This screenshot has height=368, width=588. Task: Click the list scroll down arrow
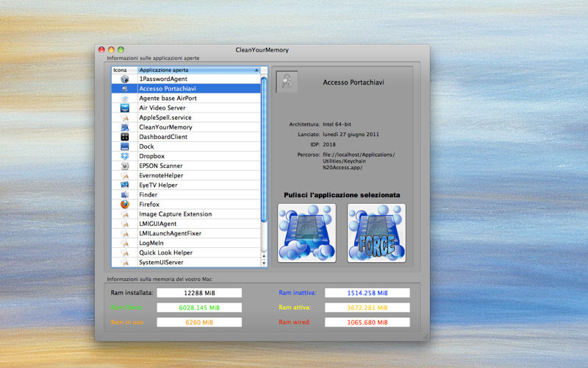pos(264,263)
